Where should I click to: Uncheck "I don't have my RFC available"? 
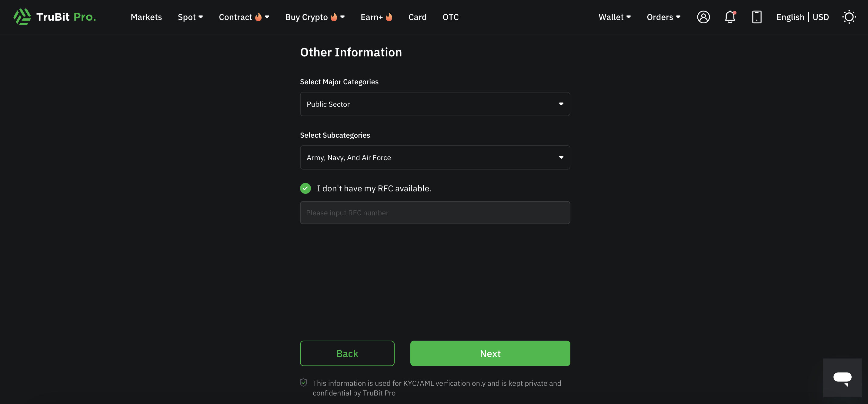click(305, 188)
